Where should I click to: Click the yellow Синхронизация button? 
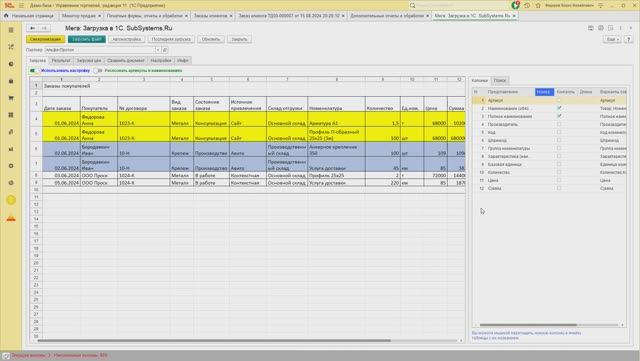(x=45, y=39)
